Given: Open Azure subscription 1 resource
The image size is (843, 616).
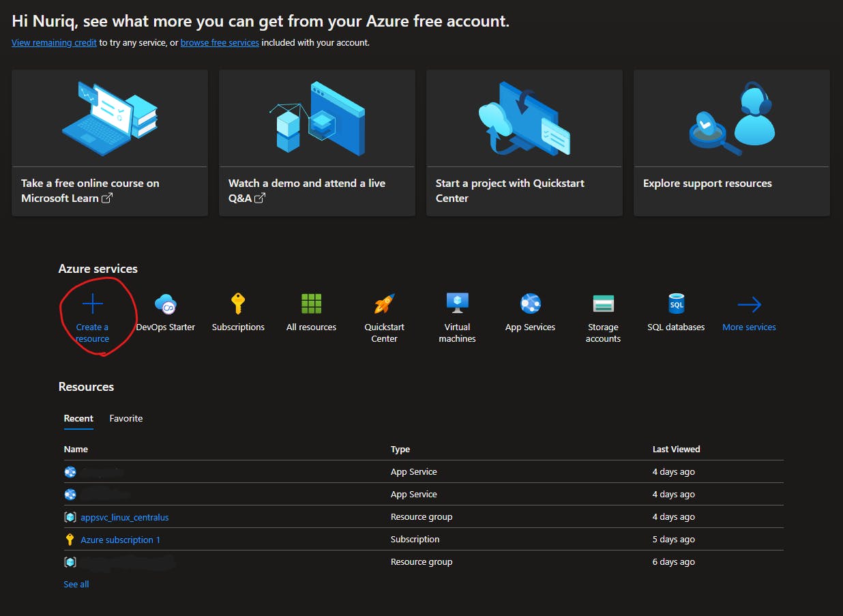Looking at the screenshot, I should coord(120,540).
